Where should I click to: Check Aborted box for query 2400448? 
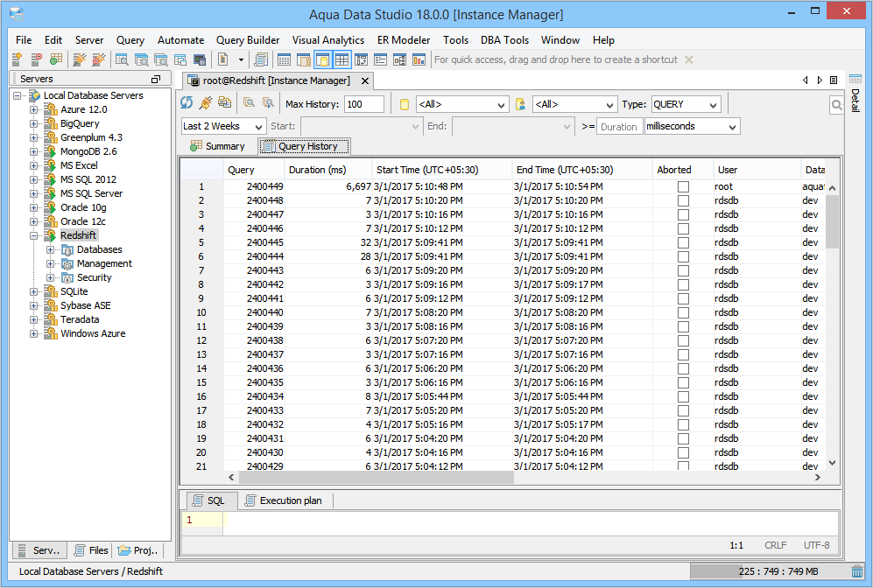pyautogui.click(x=683, y=201)
